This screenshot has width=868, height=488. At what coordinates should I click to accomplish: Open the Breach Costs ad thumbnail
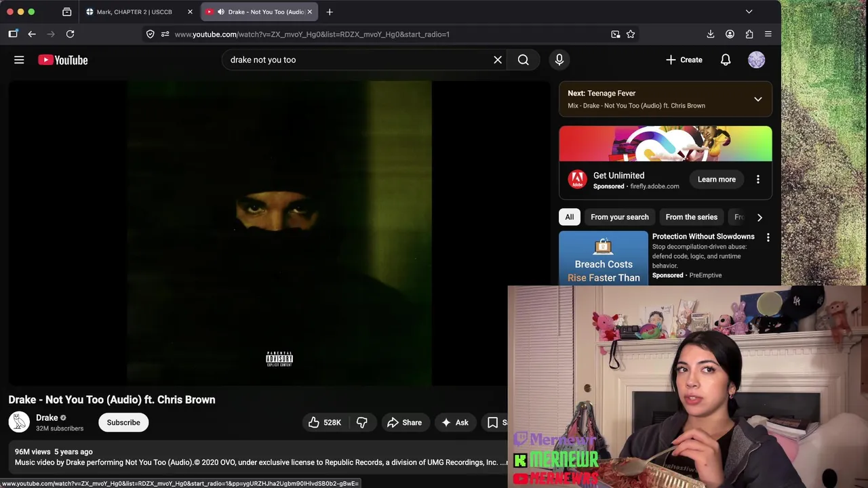click(x=604, y=258)
